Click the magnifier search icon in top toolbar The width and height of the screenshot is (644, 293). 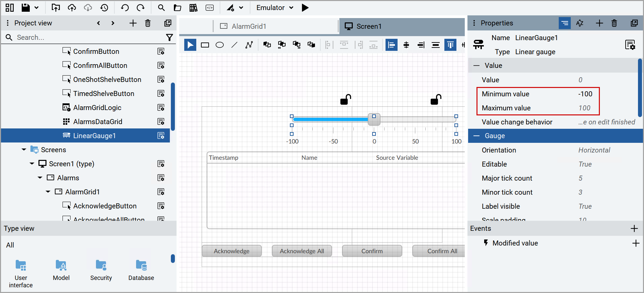(161, 8)
